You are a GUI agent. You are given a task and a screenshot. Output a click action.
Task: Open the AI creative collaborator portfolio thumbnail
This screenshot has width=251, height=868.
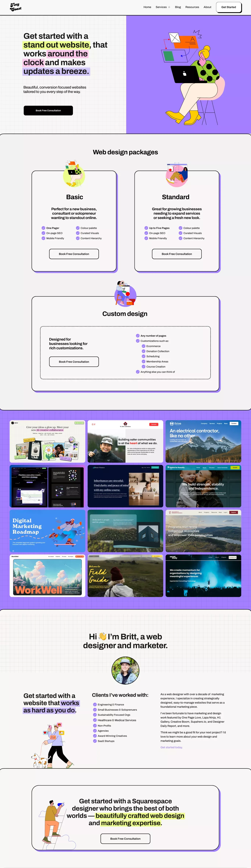coord(47,441)
